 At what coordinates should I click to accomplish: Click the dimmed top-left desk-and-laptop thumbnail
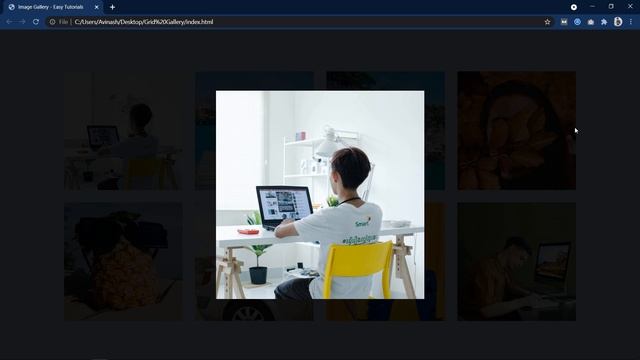coord(123,131)
